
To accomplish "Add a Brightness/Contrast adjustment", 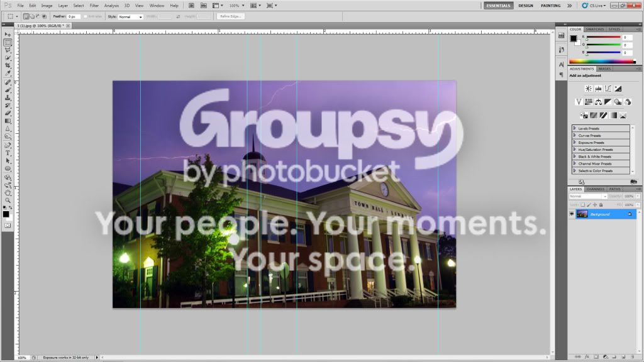I will 589,89.
